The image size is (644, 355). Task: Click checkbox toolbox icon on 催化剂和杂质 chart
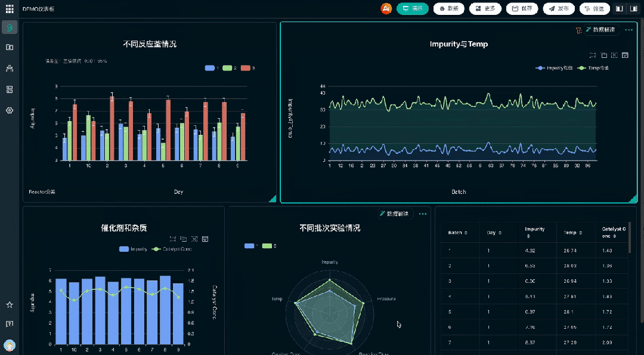(205, 239)
